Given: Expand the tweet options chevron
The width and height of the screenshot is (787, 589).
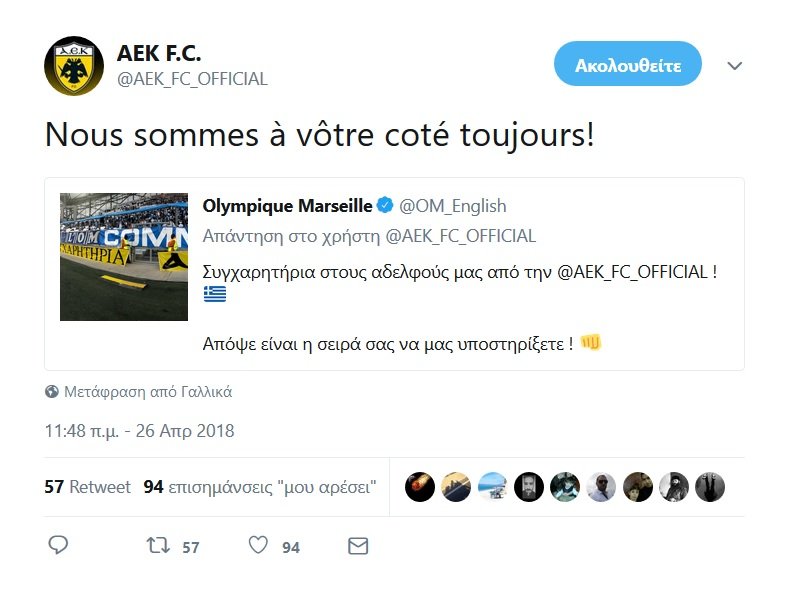Looking at the screenshot, I should pos(735,66).
